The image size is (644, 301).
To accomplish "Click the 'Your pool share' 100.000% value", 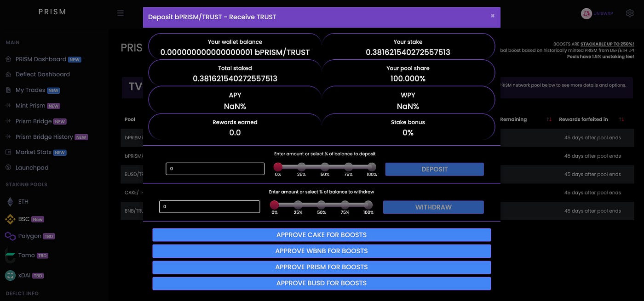I will (x=408, y=79).
